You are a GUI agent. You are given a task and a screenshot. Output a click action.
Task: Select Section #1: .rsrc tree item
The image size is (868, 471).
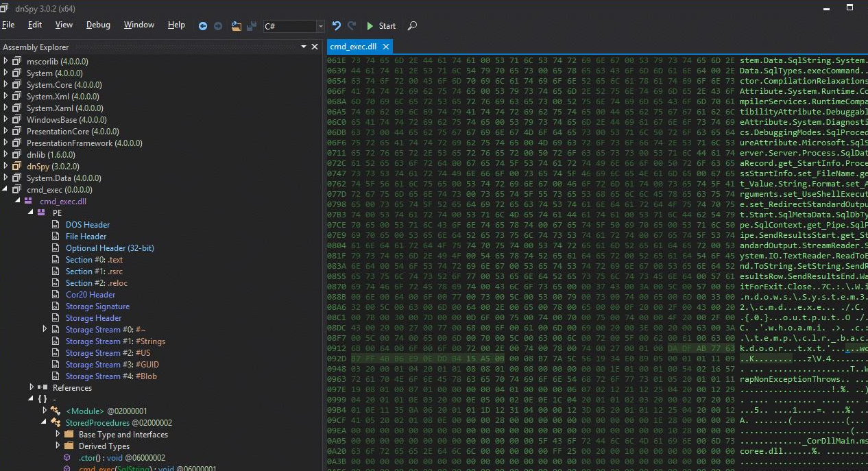pos(95,271)
